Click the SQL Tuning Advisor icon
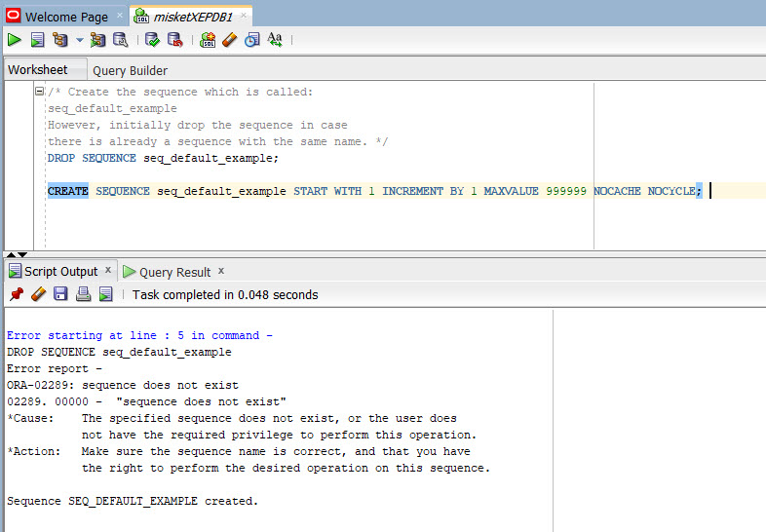Viewport: 766px width, 532px height. [120, 40]
